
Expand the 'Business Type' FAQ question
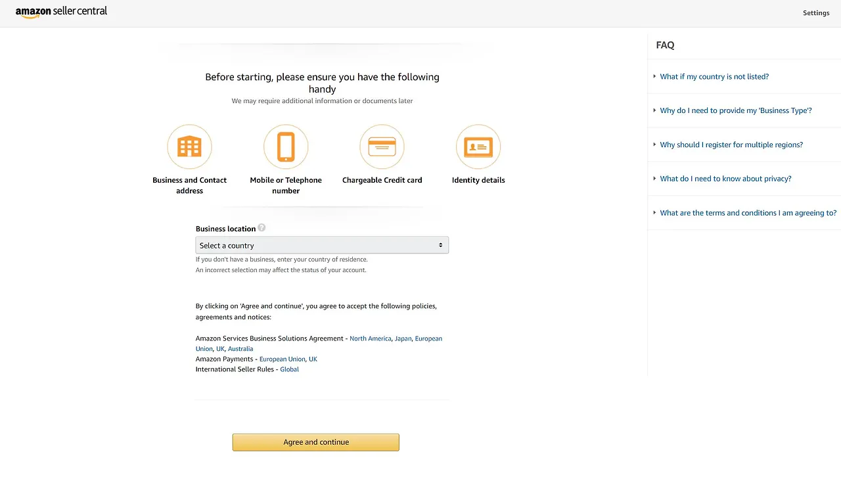[x=735, y=110]
